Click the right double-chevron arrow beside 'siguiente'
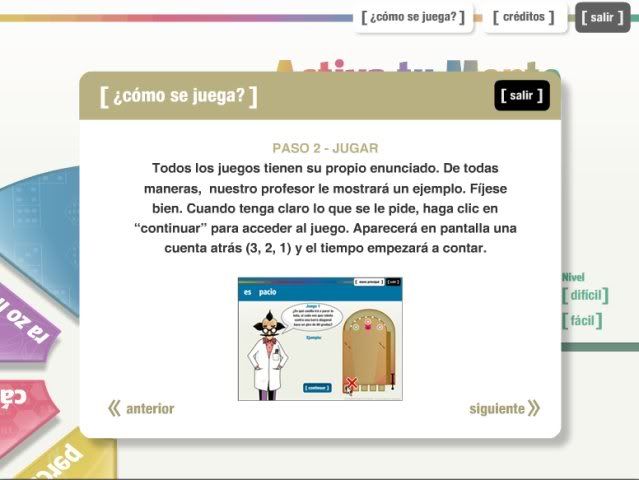The height and width of the screenshot is (480, 639). point(533,408)
